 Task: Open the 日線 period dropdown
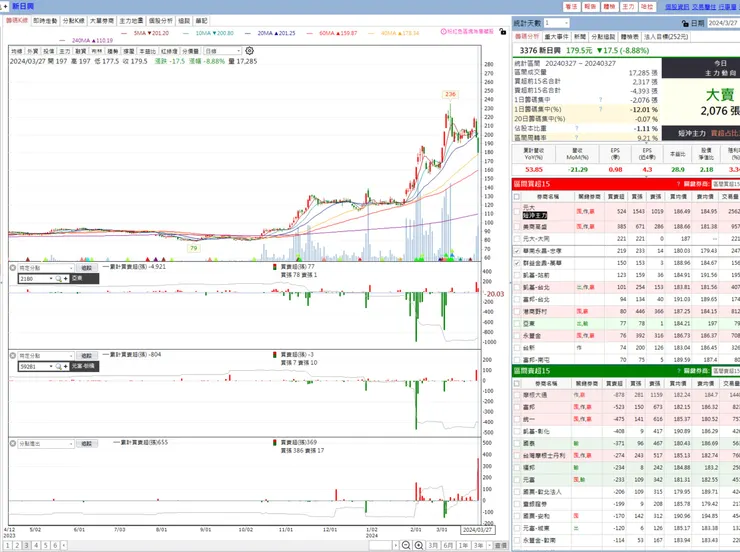pos(222,51)
